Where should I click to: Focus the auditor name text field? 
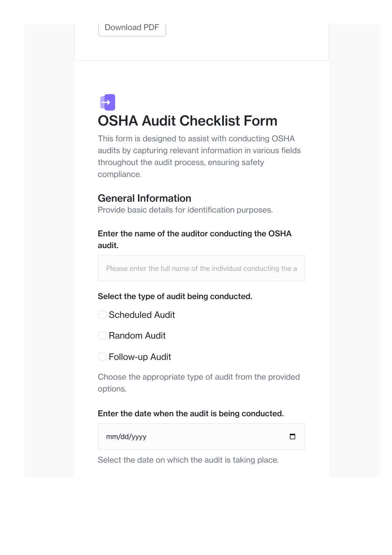coord(201,268)
